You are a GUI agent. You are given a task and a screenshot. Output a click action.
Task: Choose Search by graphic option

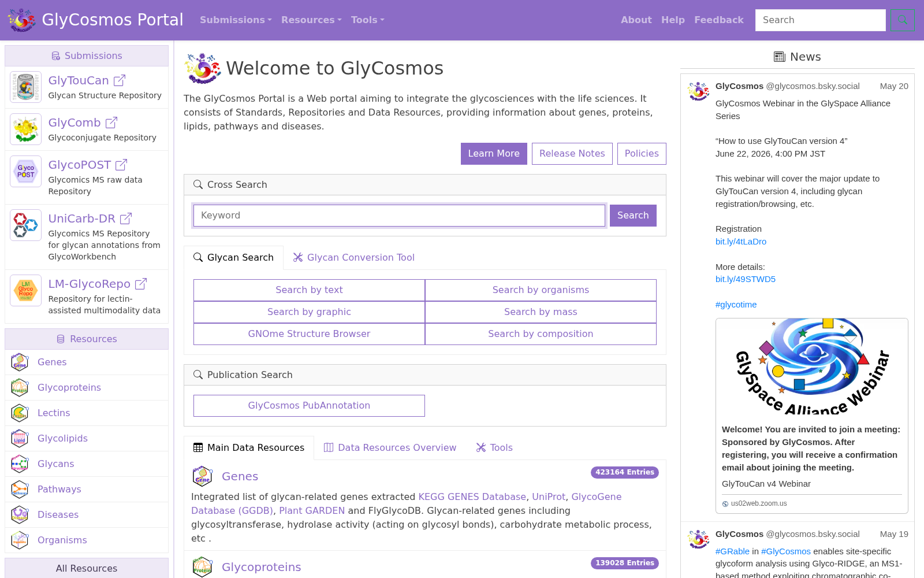(x=309, y=312)
